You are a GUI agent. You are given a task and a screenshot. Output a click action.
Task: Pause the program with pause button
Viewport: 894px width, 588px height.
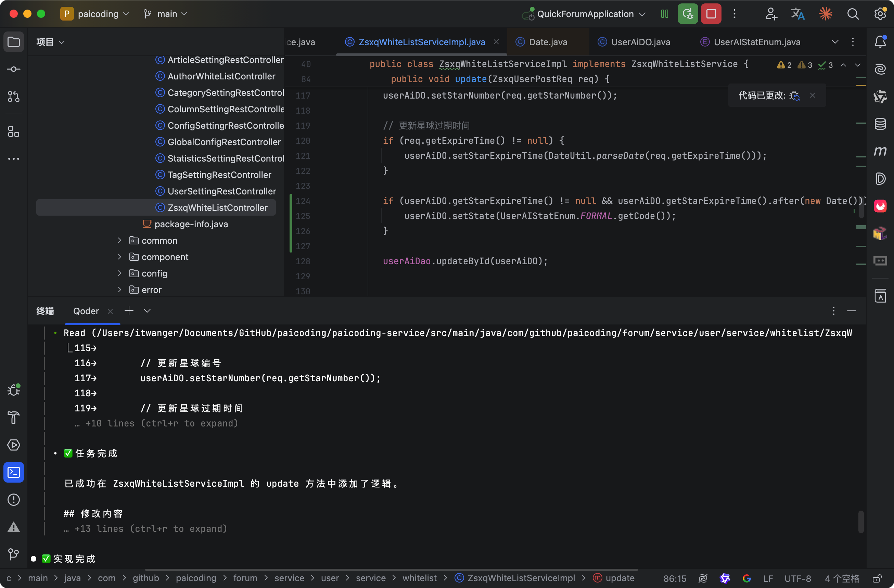[x=664, y=14]
